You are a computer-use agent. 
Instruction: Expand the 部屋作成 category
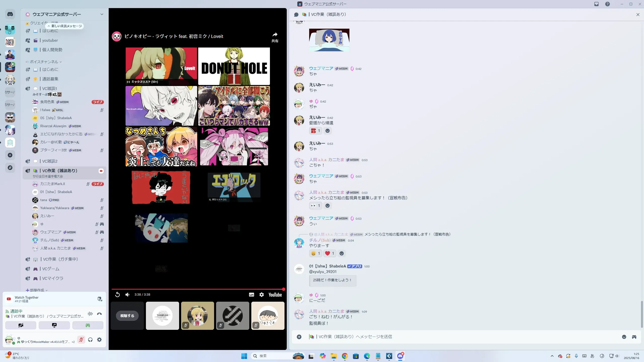[x=37, y=290]
